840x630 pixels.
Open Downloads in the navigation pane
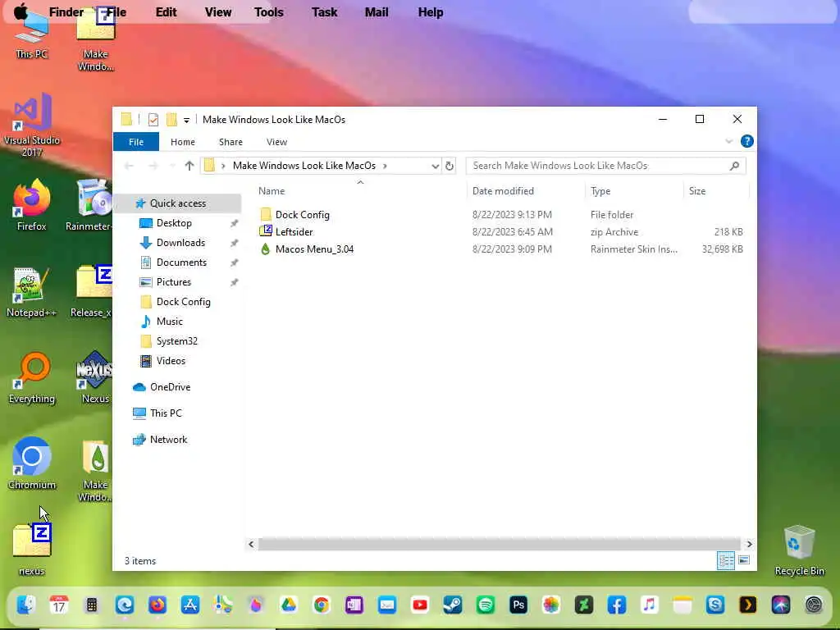180,243
